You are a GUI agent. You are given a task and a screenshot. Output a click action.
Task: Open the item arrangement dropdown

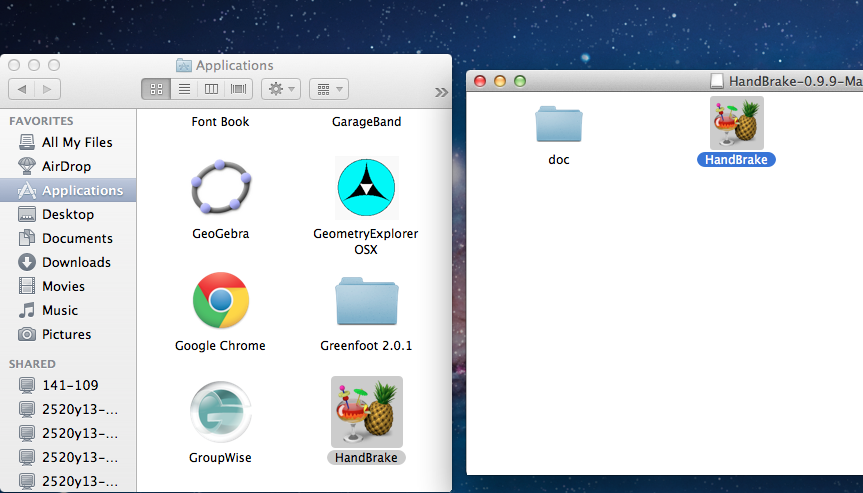[329, 89]
